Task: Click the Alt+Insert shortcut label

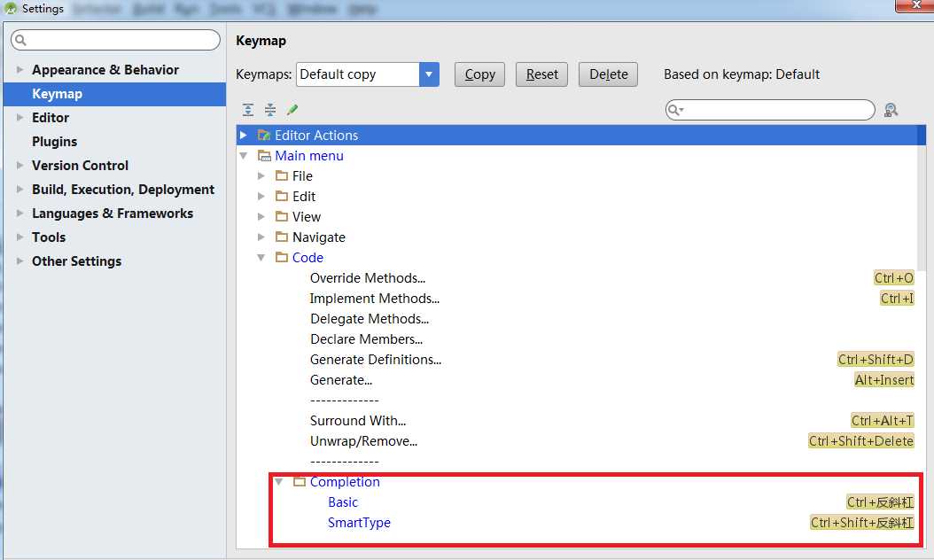Action: (884, 380)
